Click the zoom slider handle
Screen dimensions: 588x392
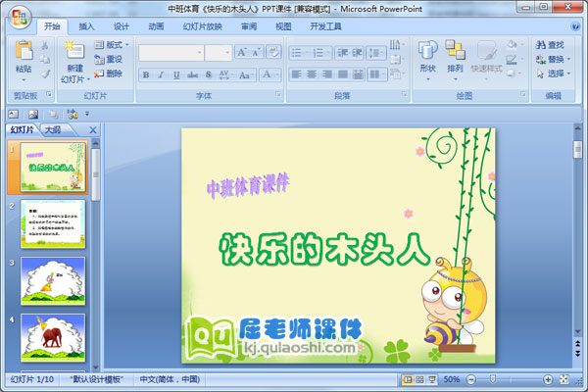coord(493,379)
